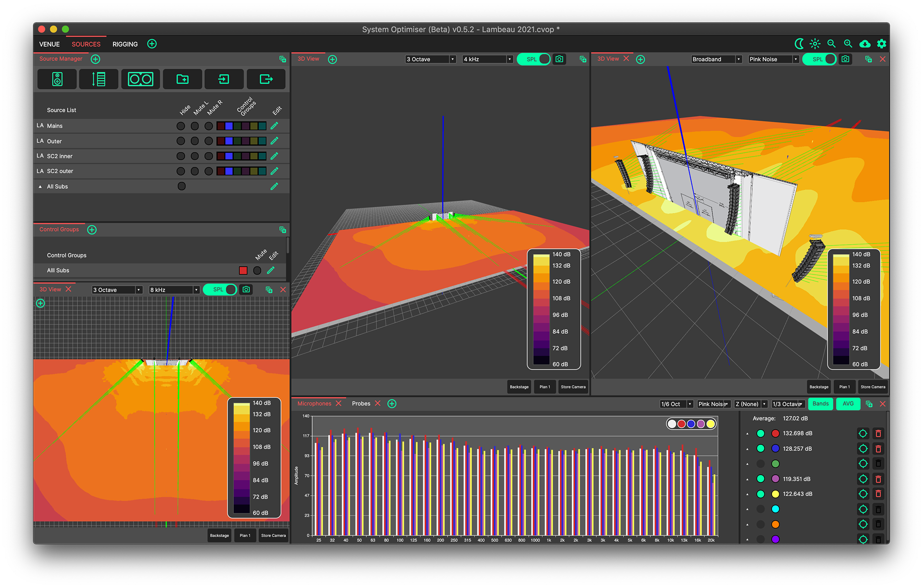Click Store Camera in the 4 kHz view

tap(573, 387)
